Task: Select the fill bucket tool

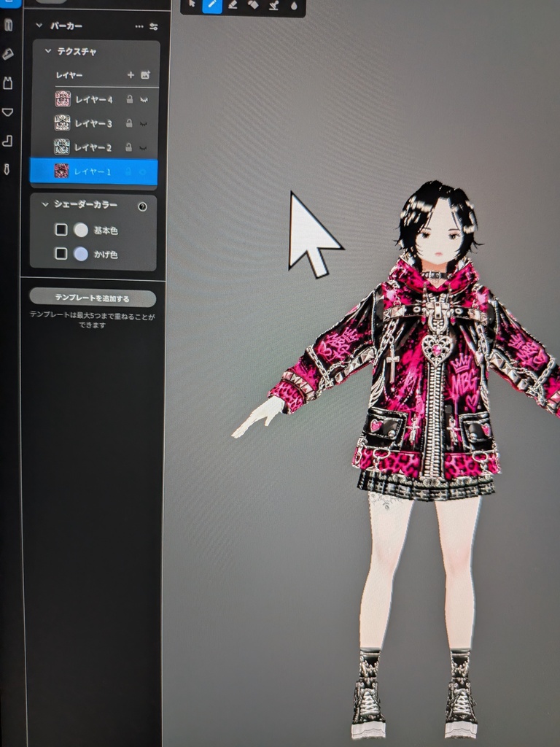Action: (253, 5)
